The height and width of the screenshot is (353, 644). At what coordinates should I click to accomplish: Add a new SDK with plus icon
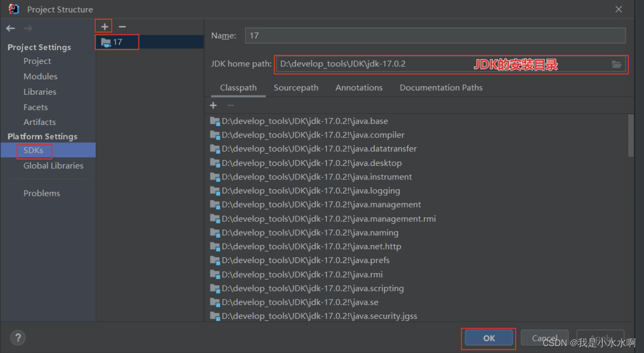point(105,27)
